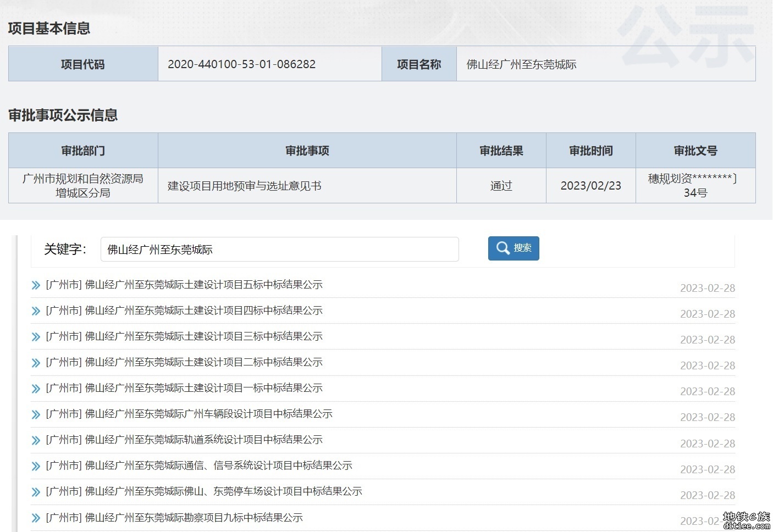Click 审批事项 column header
The height and width of the screenshot is (532, 773).
307,151
